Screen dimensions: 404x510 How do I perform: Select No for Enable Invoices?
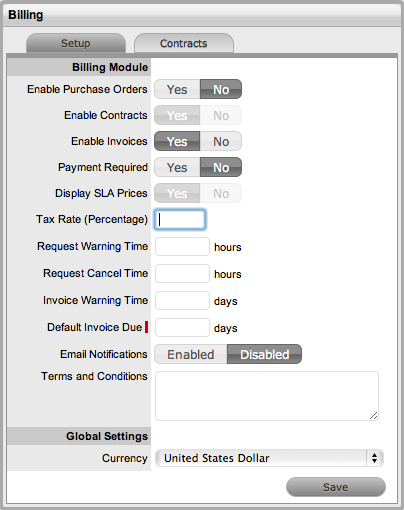[x=221, y=141]
